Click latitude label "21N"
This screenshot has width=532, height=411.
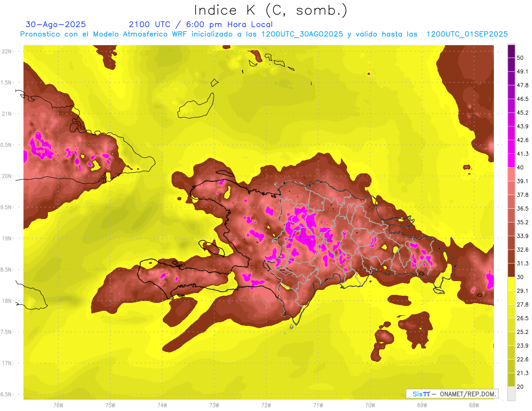7,114
